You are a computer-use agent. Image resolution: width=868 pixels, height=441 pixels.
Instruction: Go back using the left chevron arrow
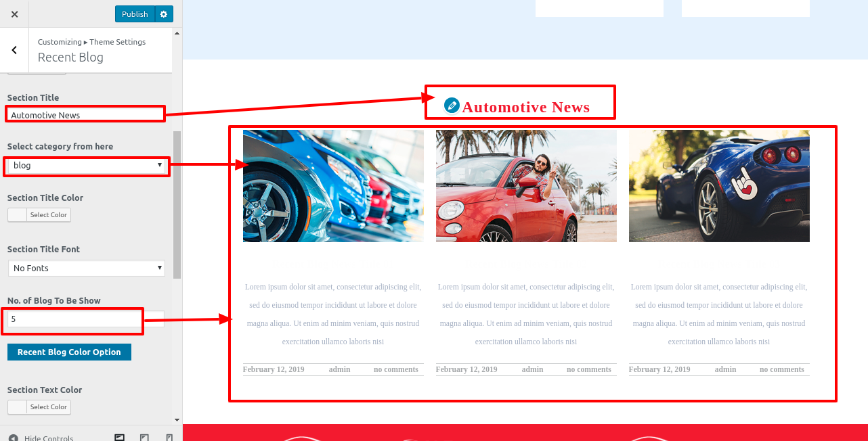[14, 50]
